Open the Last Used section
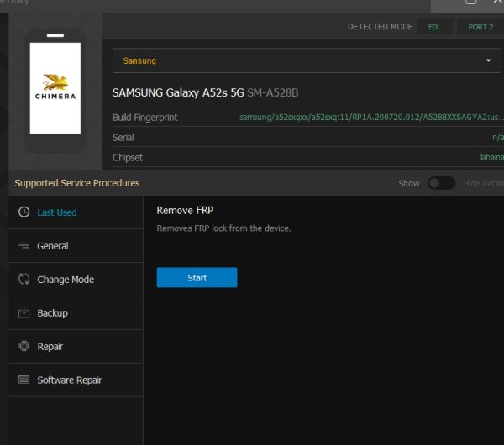504x445 pixels. tap(76, 212)
